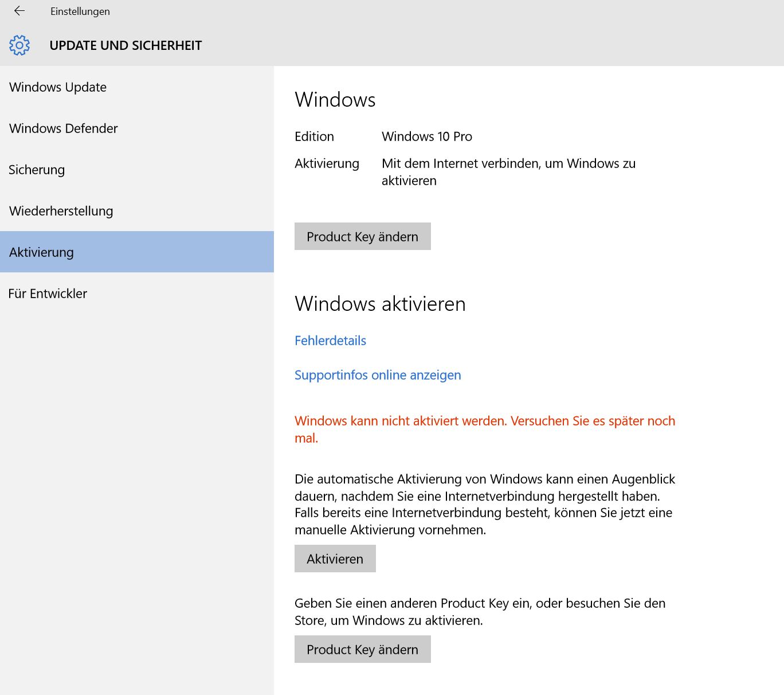
Task: Click the Windows heading above Edition
Action: point(335,99)
